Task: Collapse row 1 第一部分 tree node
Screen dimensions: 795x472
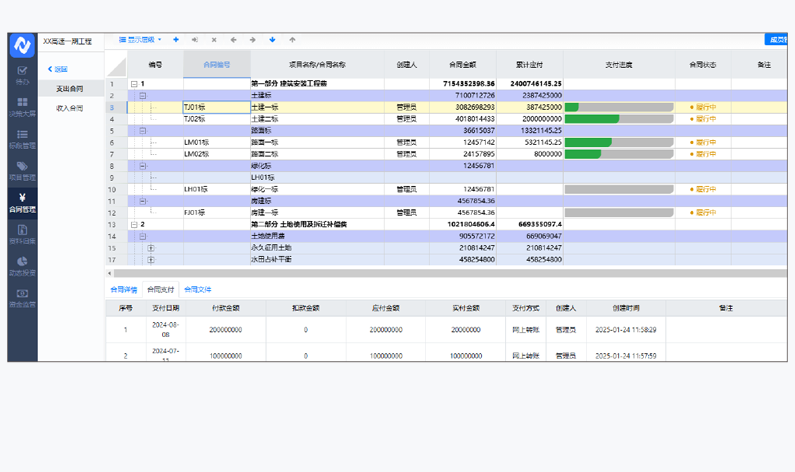Action: coord(134,85)
